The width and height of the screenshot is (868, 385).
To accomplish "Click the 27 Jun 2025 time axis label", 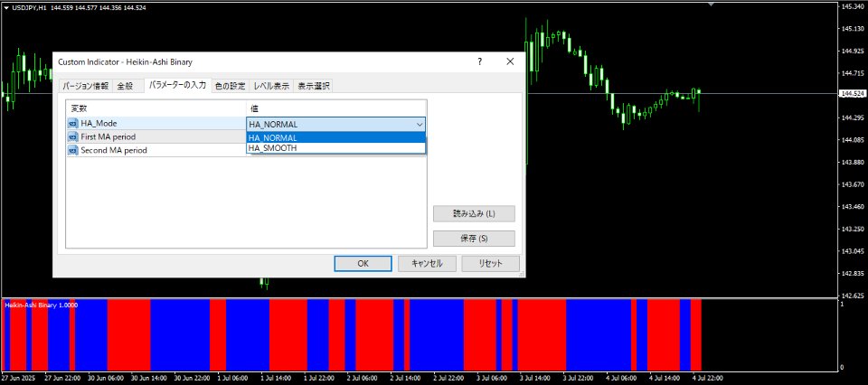I will (16, 379).
